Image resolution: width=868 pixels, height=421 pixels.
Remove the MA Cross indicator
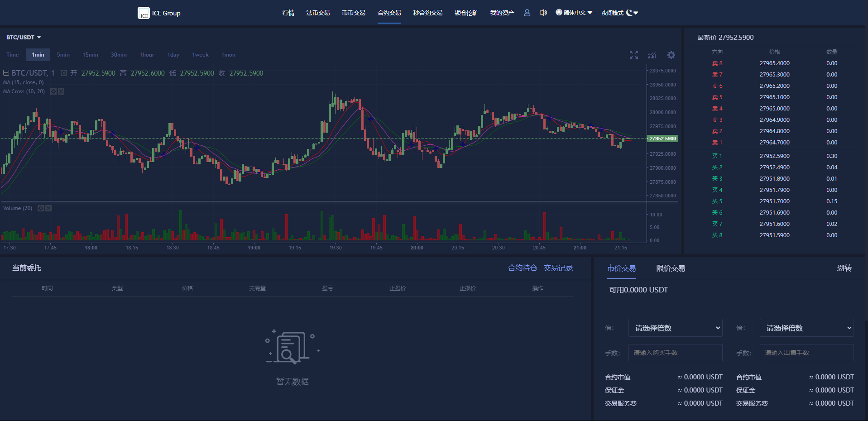tap(61, 91)
